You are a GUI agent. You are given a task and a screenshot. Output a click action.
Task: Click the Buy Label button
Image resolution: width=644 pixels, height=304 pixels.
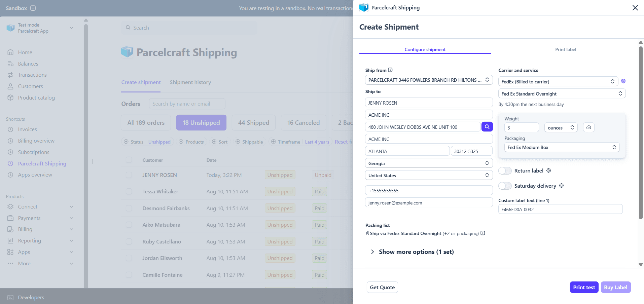[x=615, y=287]
